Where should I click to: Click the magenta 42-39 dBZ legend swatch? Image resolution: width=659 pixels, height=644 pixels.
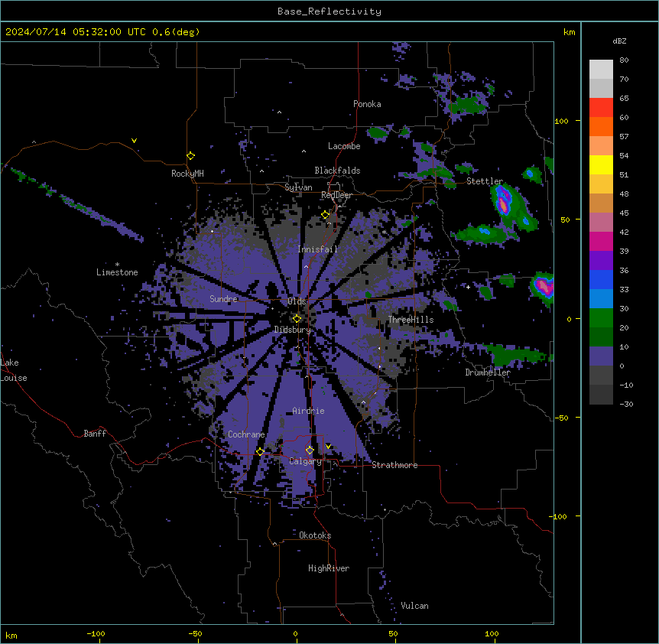601,241
